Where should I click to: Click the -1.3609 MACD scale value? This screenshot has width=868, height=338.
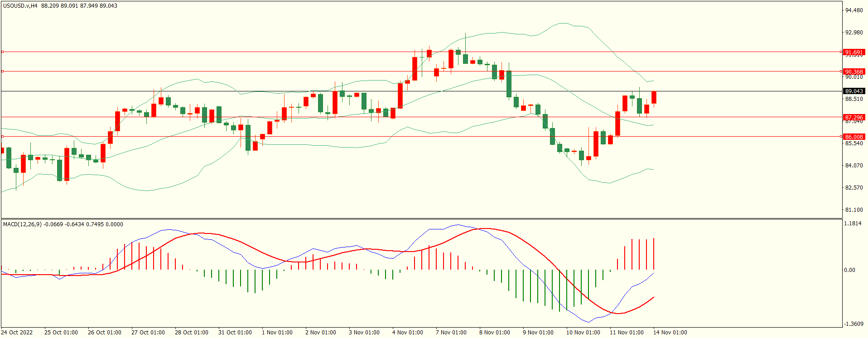click(x=852, y=324)
